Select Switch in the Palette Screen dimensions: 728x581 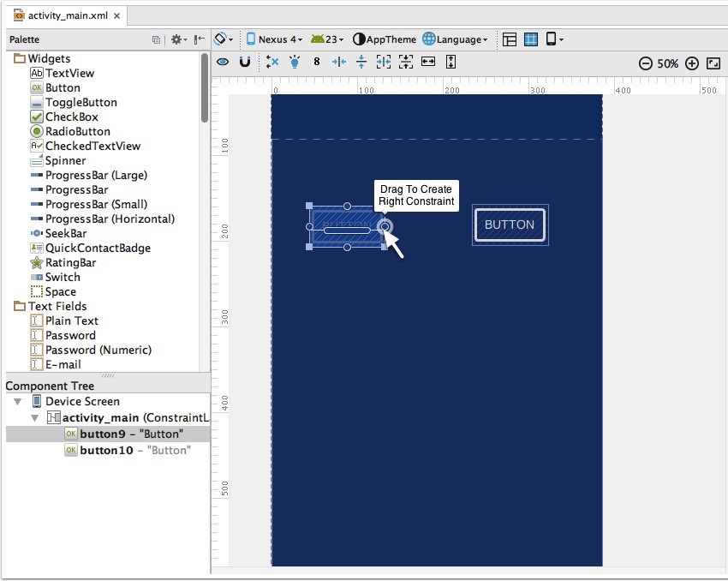point(56,278)
